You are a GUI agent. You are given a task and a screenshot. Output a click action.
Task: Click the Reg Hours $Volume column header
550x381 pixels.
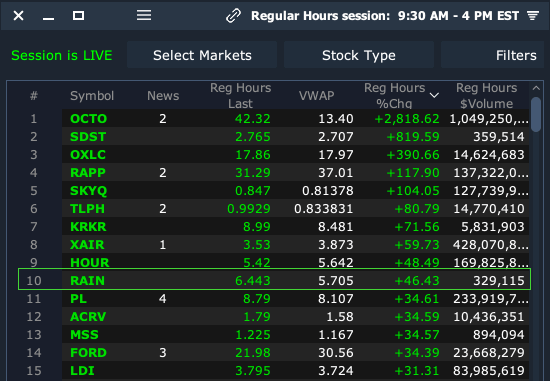[x=487, y=95]
